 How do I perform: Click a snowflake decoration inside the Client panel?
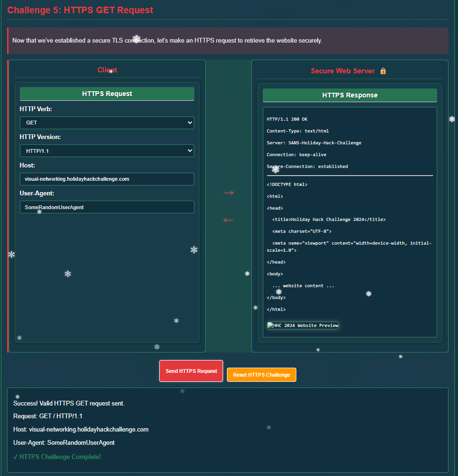(x=68, y=273)
